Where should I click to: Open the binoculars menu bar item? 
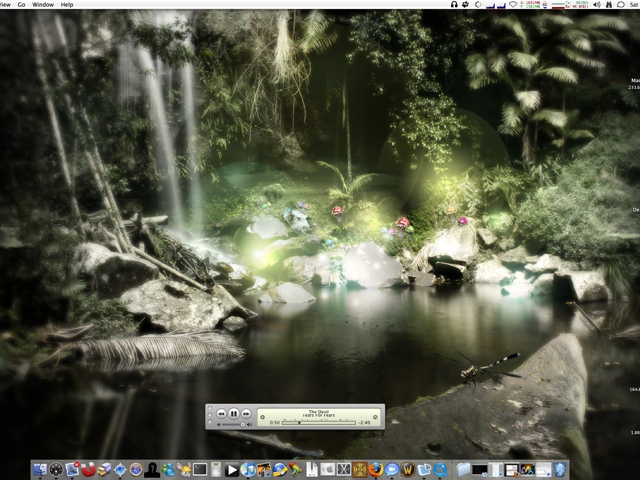609,4
